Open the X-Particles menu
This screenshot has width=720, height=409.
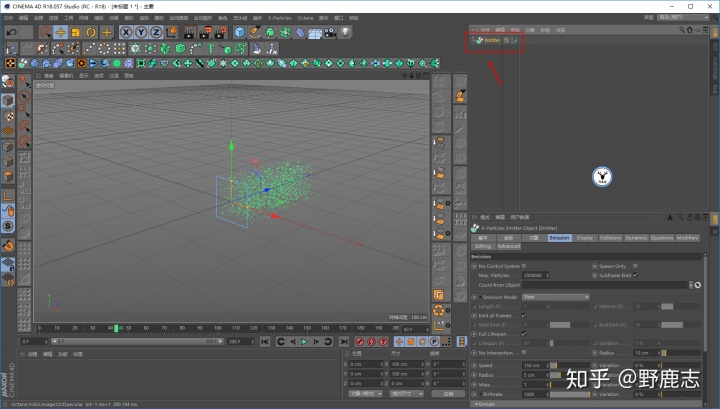tap(279, 18)
